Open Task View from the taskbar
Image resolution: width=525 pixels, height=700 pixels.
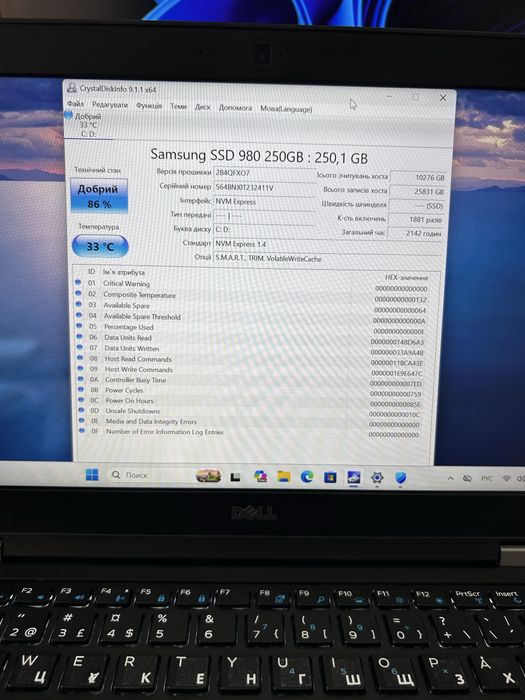tap(235, 477)
